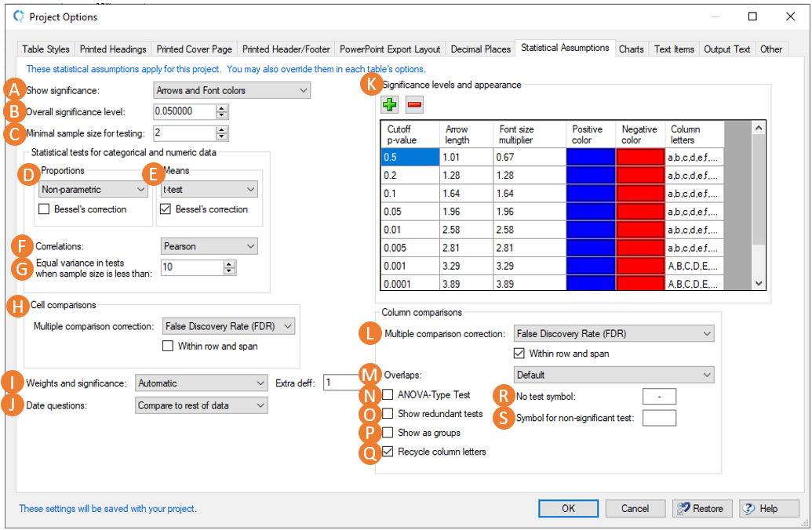Open the Text Items tab
Screen dimensions: 812x530
coord(674,49)
